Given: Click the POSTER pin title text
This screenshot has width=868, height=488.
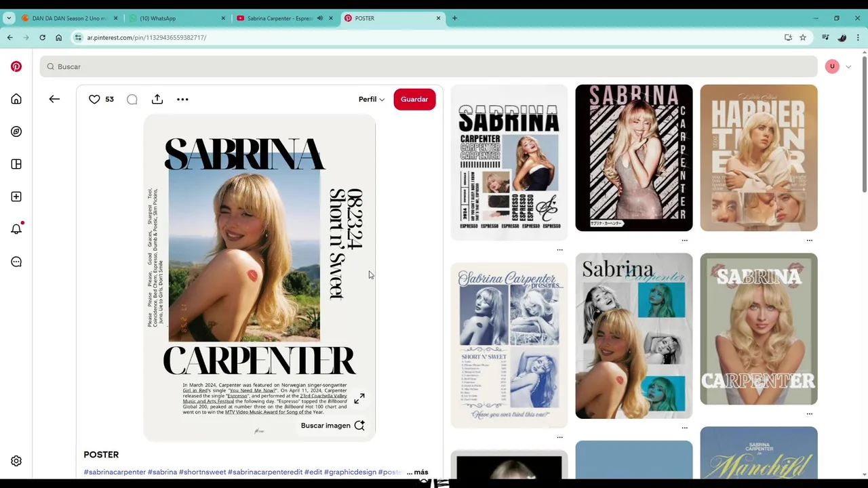Looking at the screenshot, I should 101,455.
